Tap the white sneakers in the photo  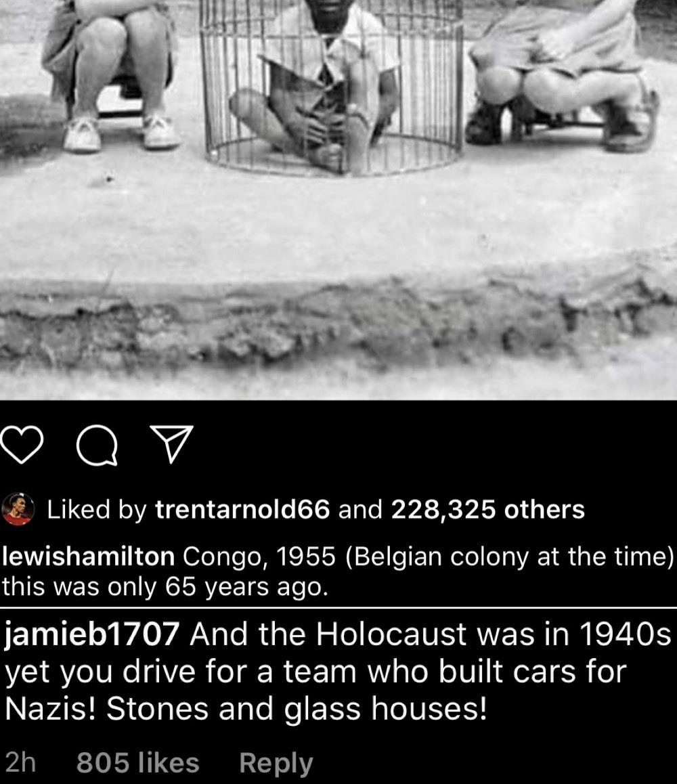[121, 133]
